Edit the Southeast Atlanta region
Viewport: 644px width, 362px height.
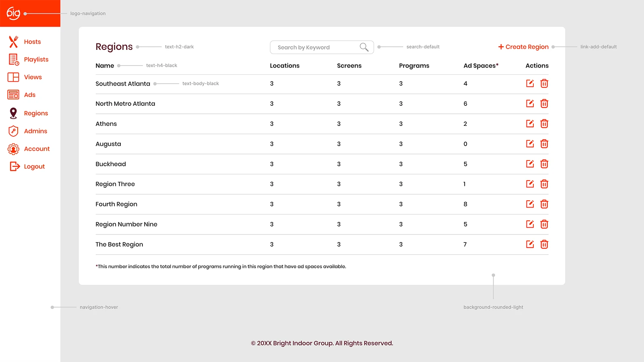coord(530,83)
